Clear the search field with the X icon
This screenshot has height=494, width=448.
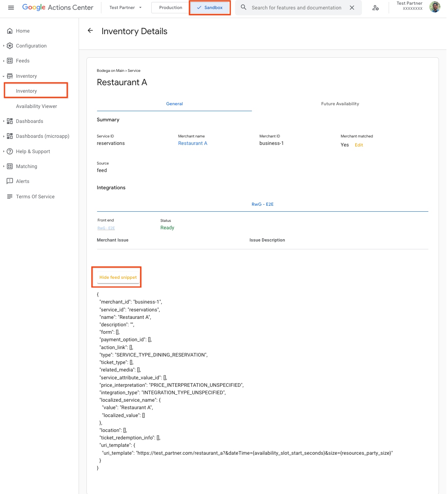tap(352, 7)
